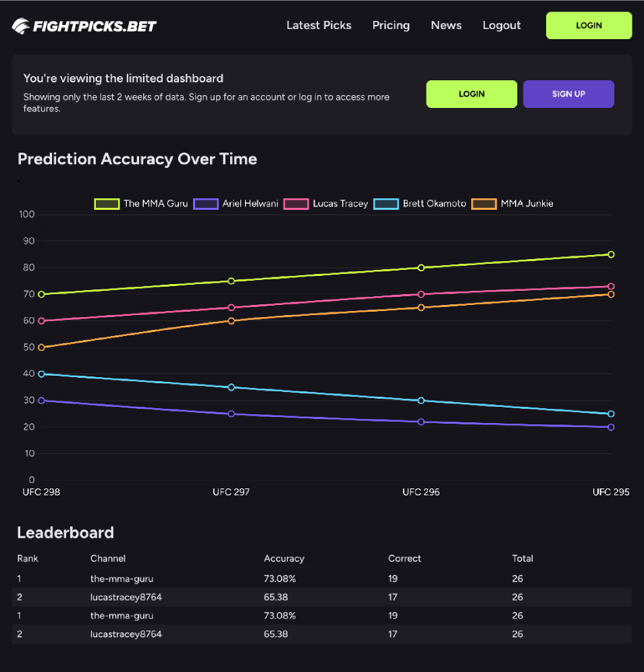644x672 pixels.
Task: Click Brett Okamoto point at UFC 295
Action: tap(611, 414)
